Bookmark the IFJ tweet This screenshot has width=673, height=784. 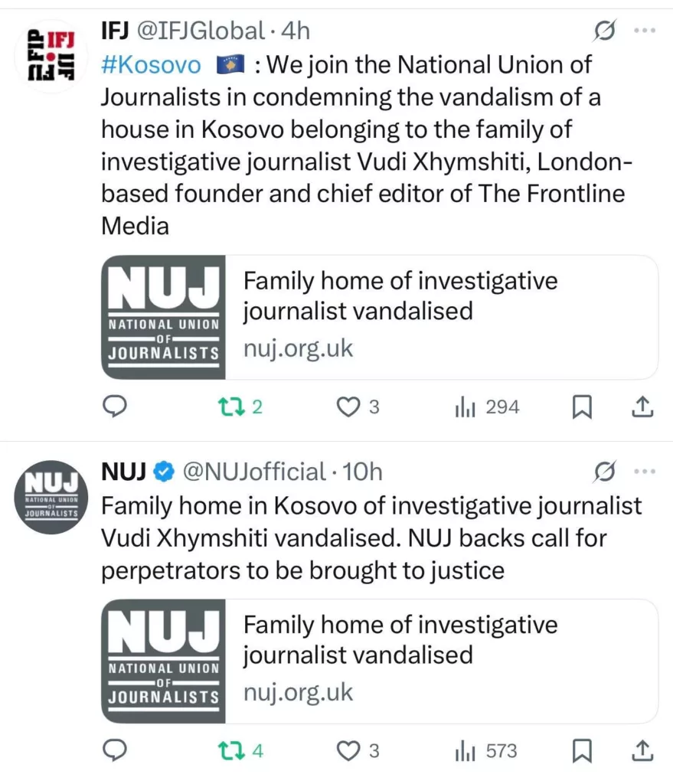[x=583, y=407]
